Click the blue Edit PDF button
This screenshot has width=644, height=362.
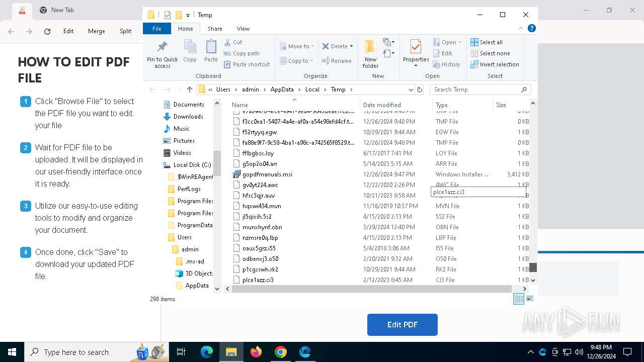coord(403,325)
